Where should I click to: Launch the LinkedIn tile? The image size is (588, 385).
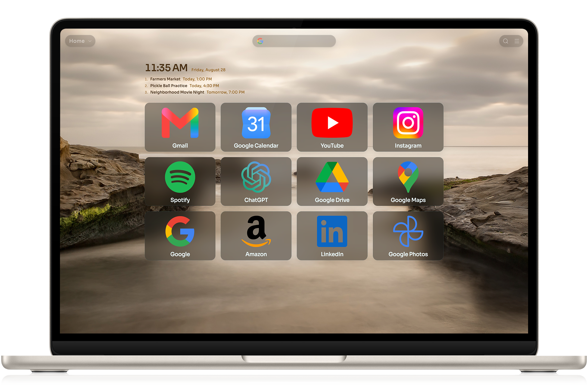pyautogui.click(x=332, y=236)
